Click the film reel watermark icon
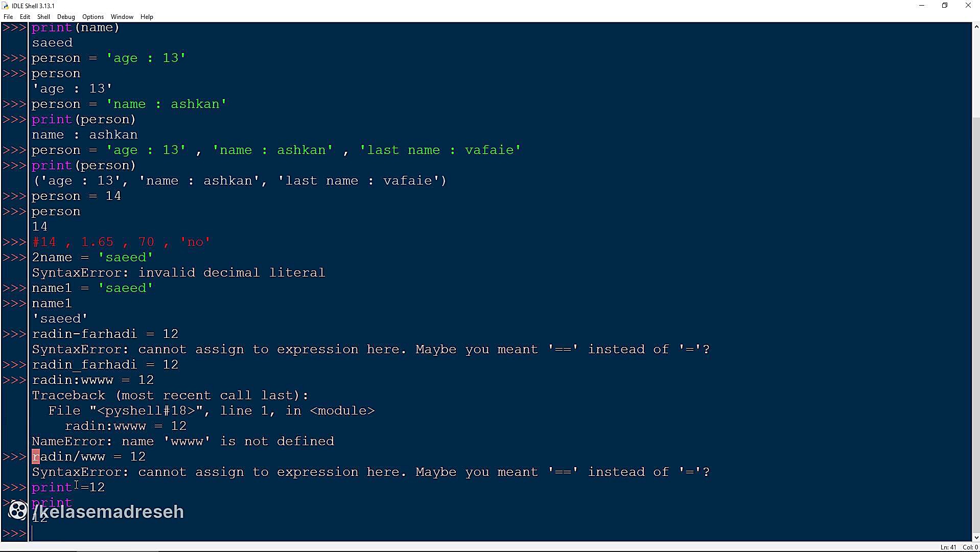Viewport: 980px width, 552px height. (x=18, y=510)
